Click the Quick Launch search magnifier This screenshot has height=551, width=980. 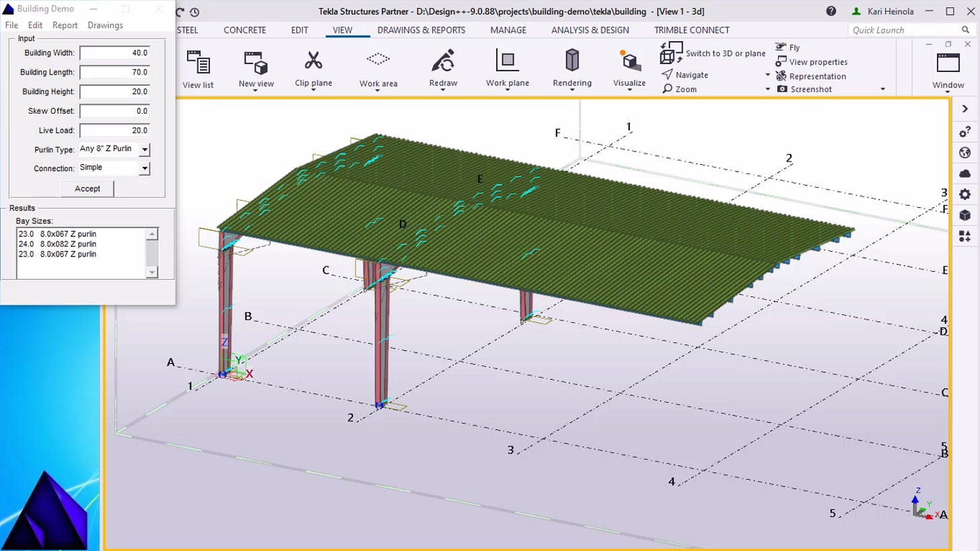(966, 30)
